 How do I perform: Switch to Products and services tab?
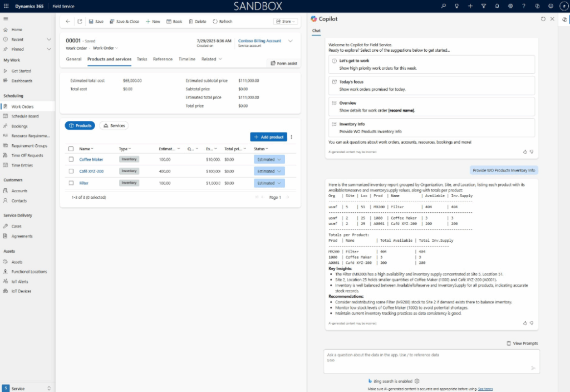pos(110,59)
